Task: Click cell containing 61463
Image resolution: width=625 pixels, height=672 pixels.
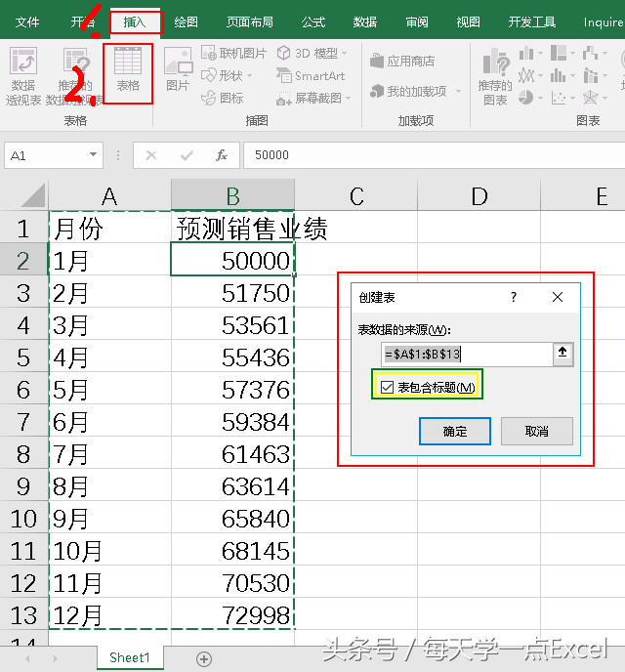Action: coord(232,454)
